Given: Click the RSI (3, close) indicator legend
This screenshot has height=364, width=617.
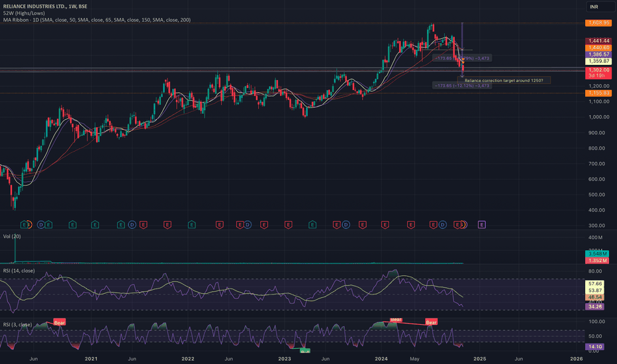Looking at the screenshot, I should [x=17, y=325].
